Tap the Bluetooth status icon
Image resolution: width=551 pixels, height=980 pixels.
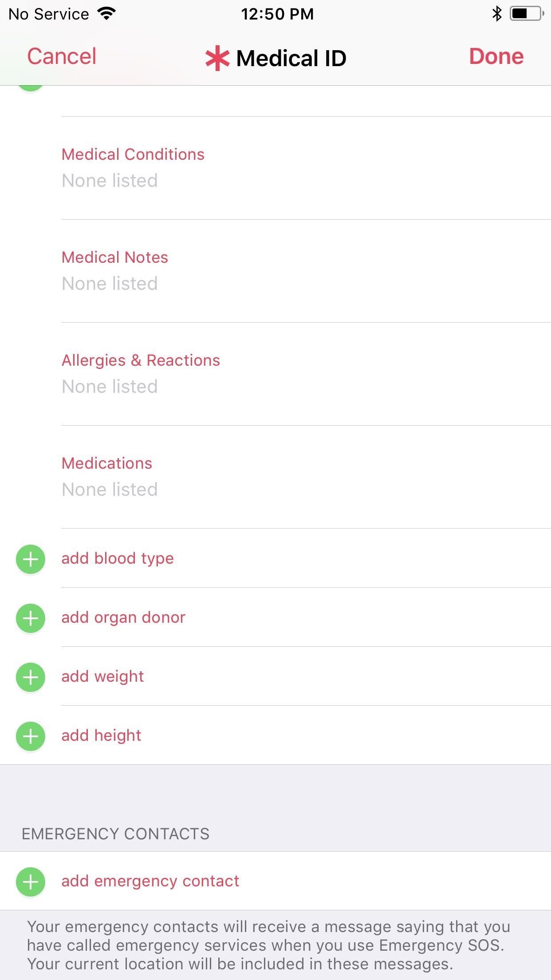(497, 14)
